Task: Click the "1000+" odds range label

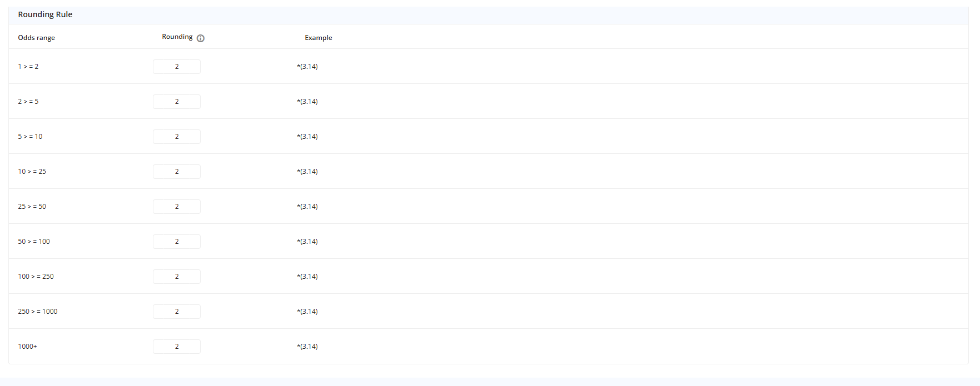Action: coord(27,347)
